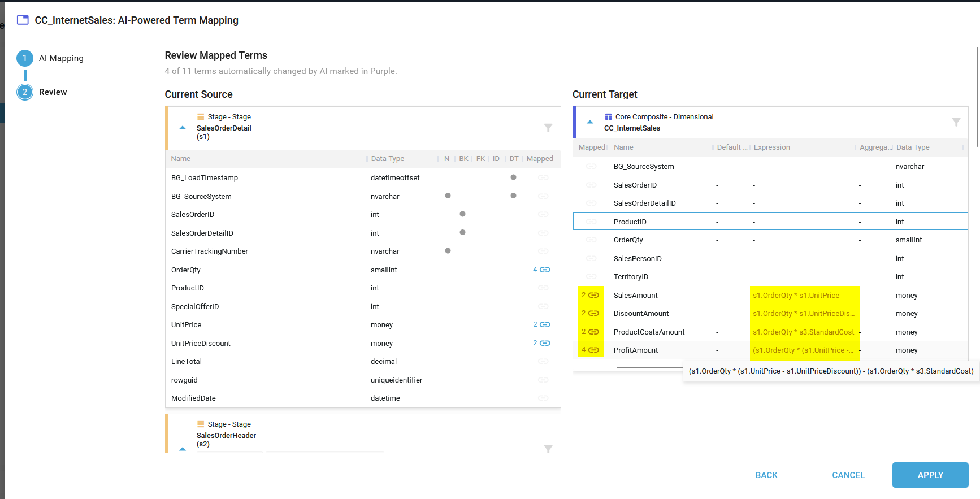Toggle the mapping link for target TerritoryID
Viewport: 980px width, 499px height.
591,276
